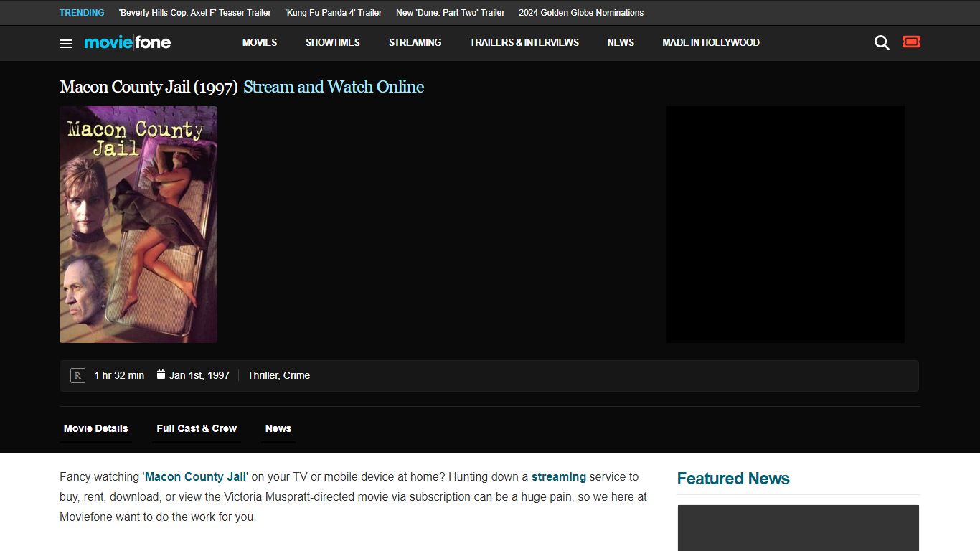Switch to Movie Details tab

click(x=96, y=428)
